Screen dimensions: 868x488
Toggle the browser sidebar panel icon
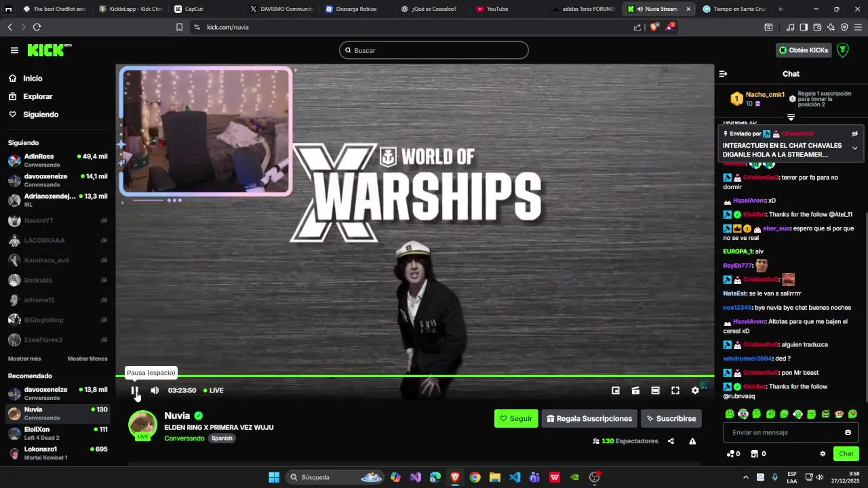[x=804, y=27]
